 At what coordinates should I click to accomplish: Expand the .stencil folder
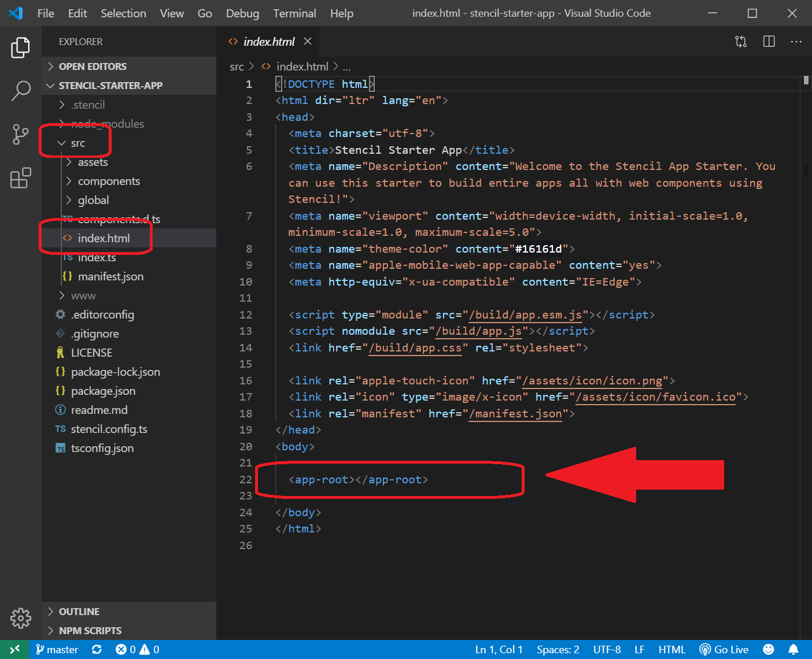[x=129, y=105]
